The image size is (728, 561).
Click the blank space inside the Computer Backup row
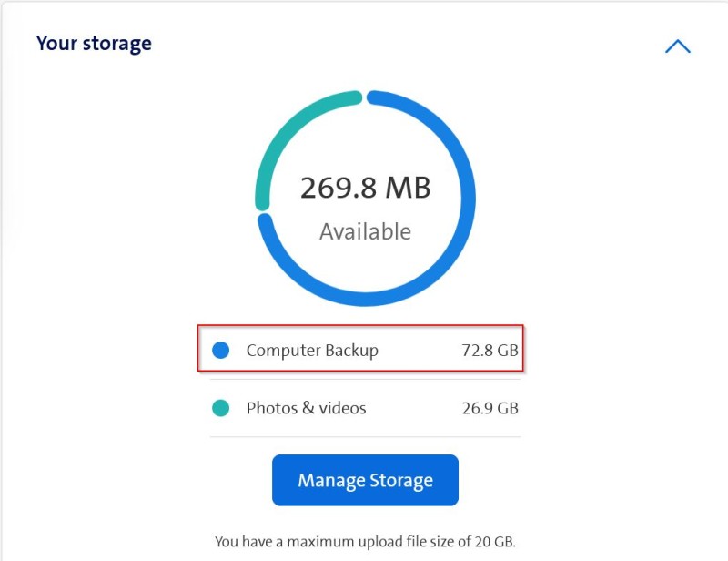pos(419,351)
